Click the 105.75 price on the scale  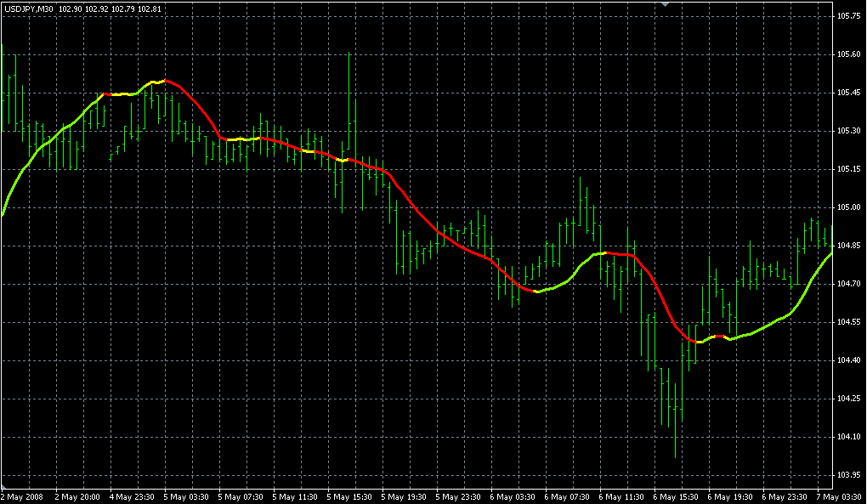click(x=848, y=16)
